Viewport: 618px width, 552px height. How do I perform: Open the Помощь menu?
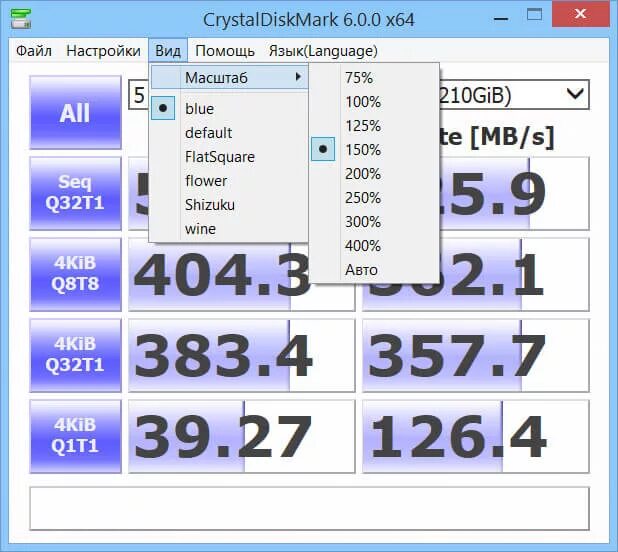225,51
